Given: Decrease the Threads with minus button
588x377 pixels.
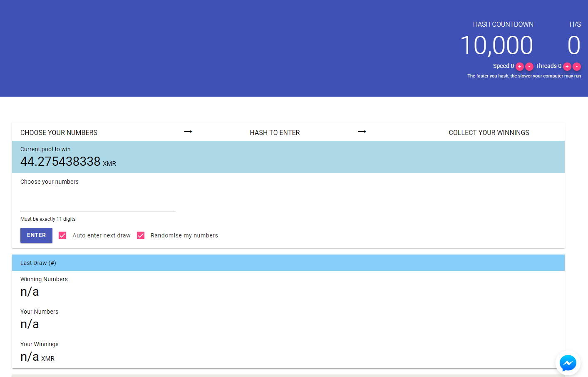Looking at the screenshot, I should click(x=577, y=67).
